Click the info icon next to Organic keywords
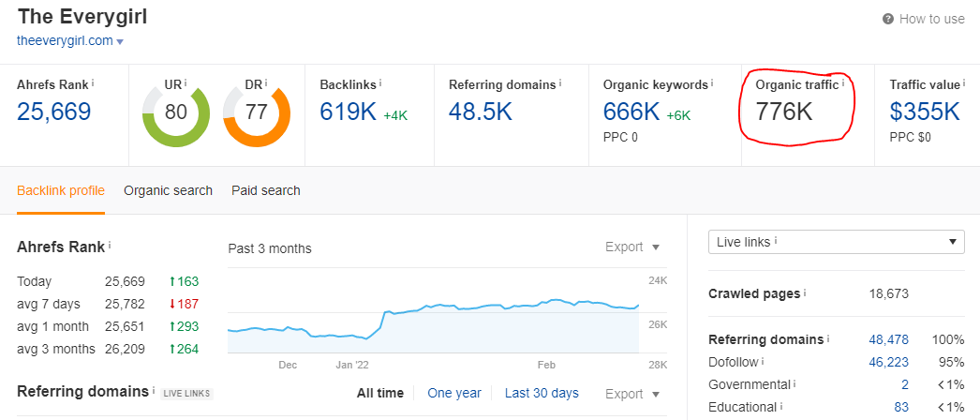 (712, 82)
